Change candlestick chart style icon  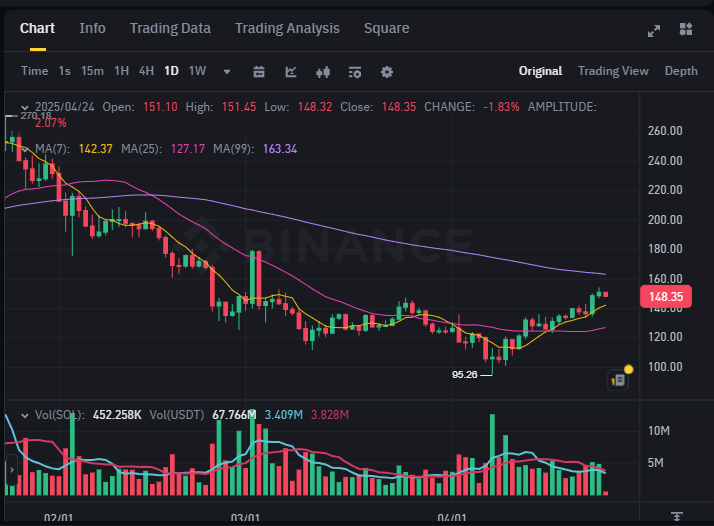click(x=323, y=71)
